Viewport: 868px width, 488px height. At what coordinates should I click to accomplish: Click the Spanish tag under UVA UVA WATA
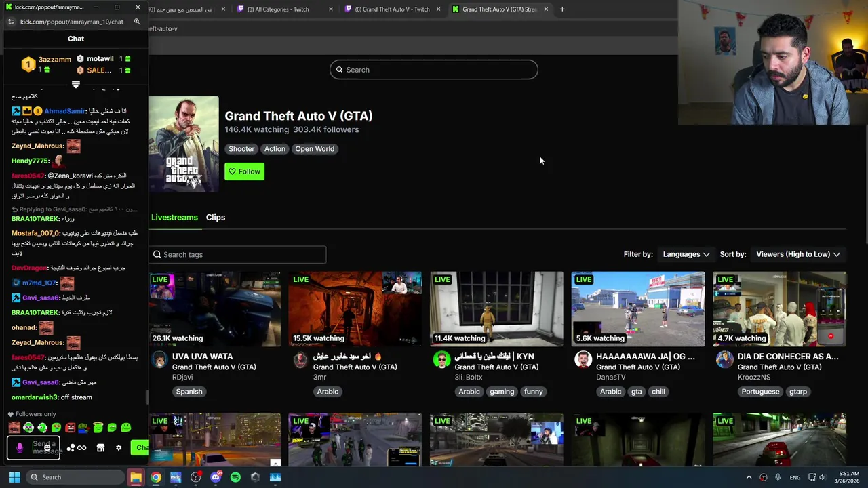(x=189, y=392)
